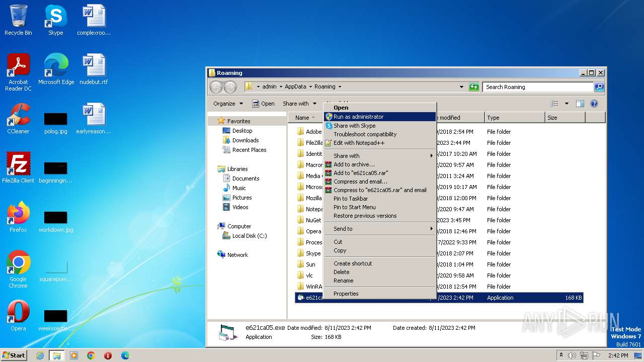Launch Firefox desktop shortcut
The height and width of the screenshot is (362, 644).
18,217
